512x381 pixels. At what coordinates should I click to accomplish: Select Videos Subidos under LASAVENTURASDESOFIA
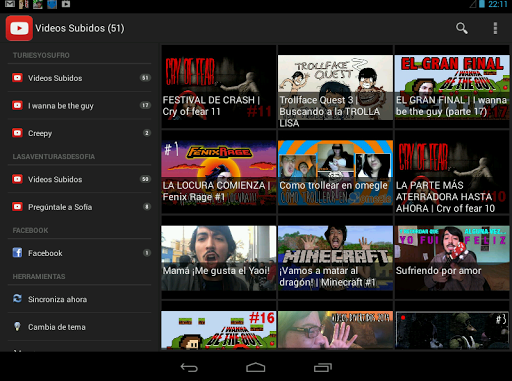click(79, 179)
